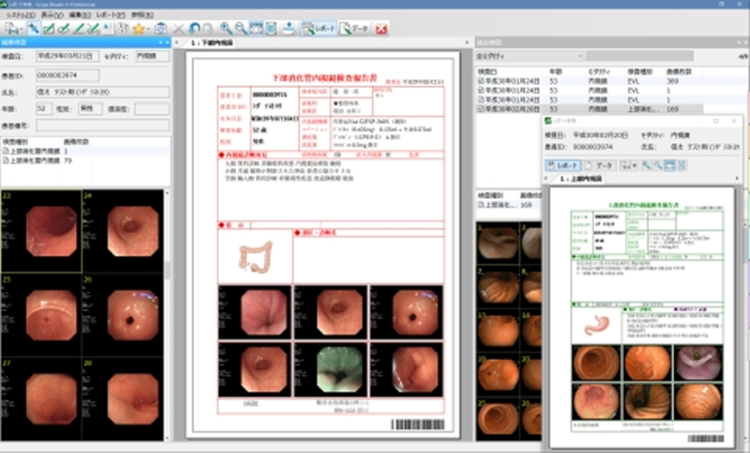Click the fit-to-width view icon in main toolbar
Image resolution: width=750 pixels, height=453 pixels.
(257, 29)
